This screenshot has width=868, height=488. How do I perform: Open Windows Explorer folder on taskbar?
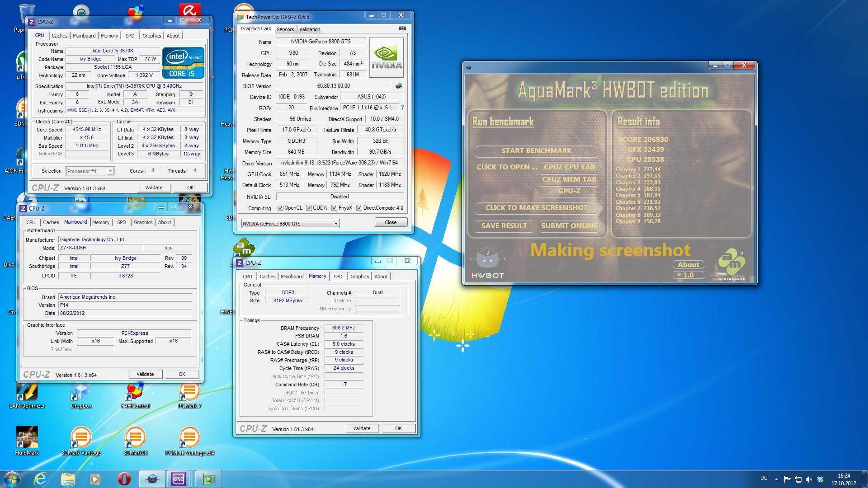(x=68, y=479)
